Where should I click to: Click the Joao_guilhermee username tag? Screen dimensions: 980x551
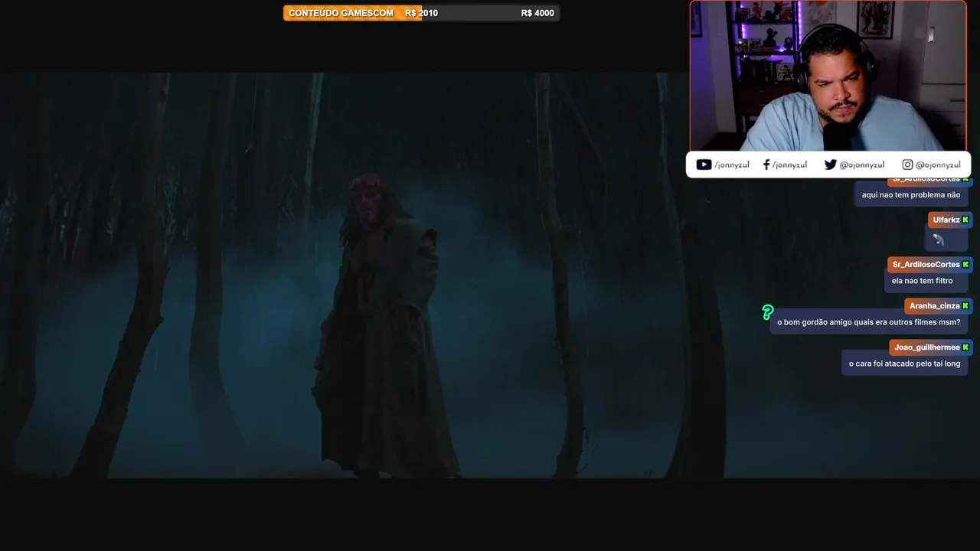point(931,347)
